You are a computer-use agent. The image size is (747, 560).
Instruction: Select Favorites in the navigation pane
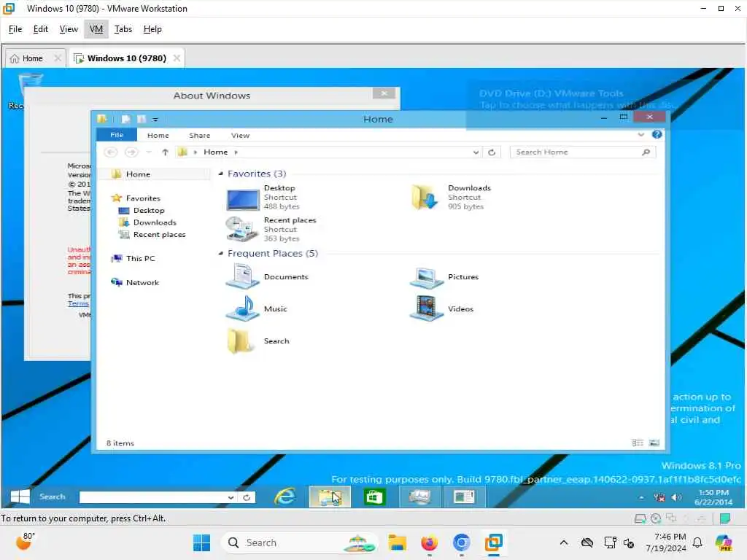tap(143, 198)
